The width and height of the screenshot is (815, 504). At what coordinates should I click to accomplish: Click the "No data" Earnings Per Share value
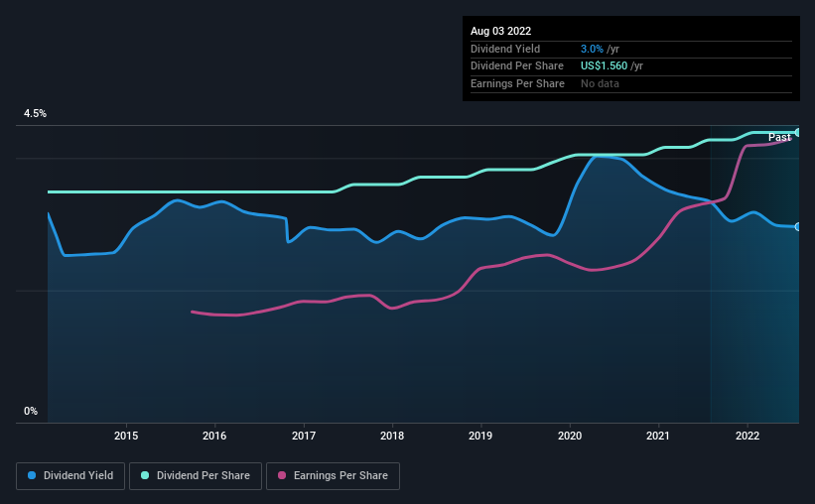(601, 84)
